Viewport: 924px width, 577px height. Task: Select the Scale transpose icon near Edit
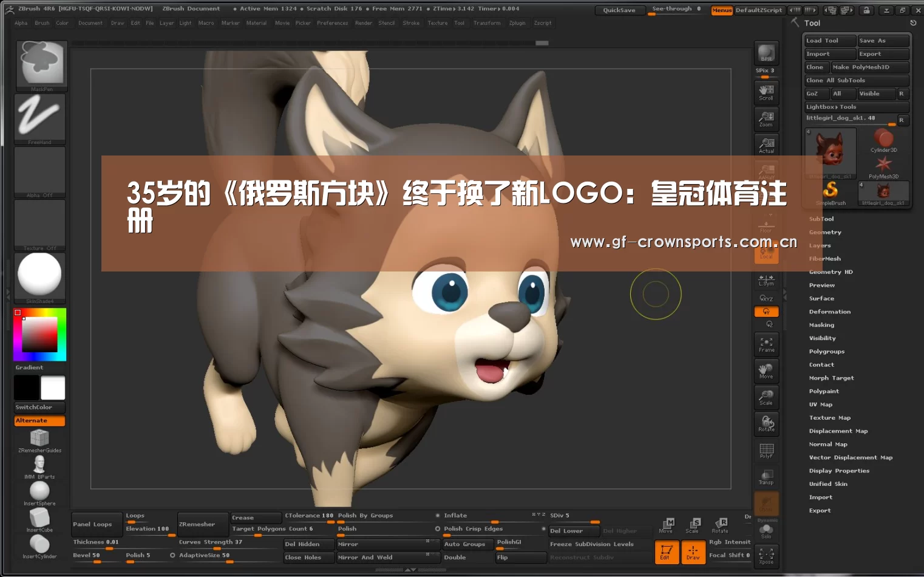(693, 526)
